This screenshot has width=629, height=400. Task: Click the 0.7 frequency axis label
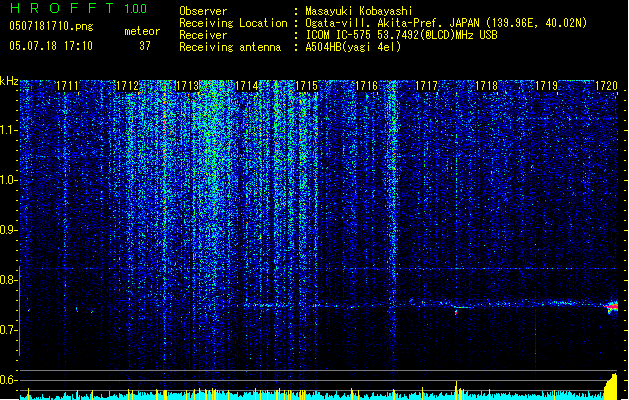tap(8, 330)
